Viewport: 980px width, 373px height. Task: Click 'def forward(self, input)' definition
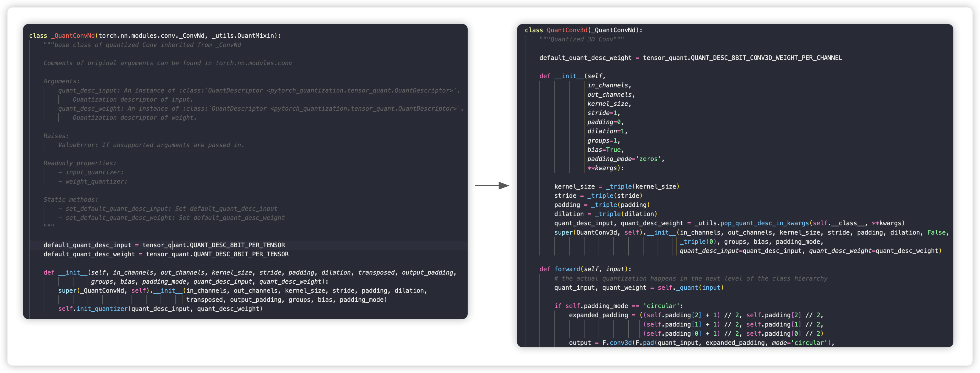click(586, 269)
